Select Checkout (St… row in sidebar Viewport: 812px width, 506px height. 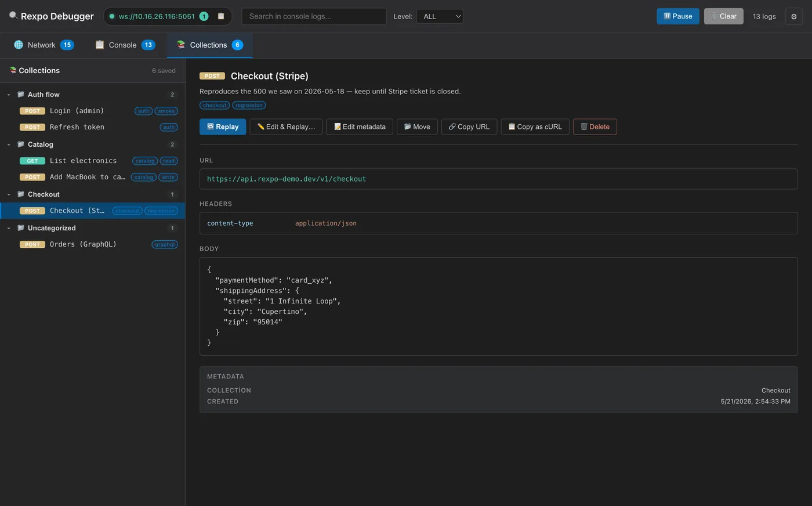(x=93, y=211)
